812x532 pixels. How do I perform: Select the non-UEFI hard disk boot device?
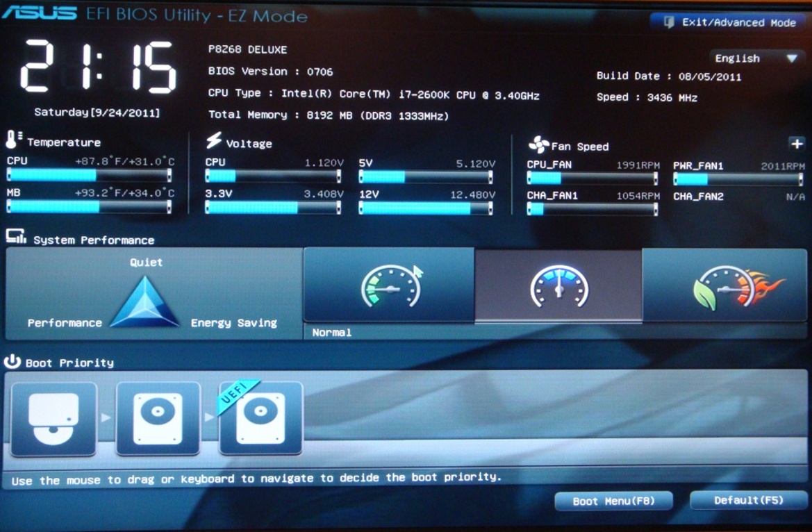158,419
